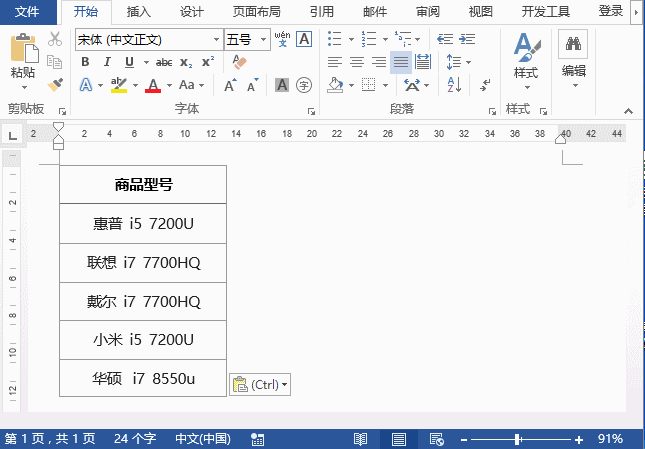Click the 中文(中国) language indicator
645x449 pixels.
(x=203, y=439)
